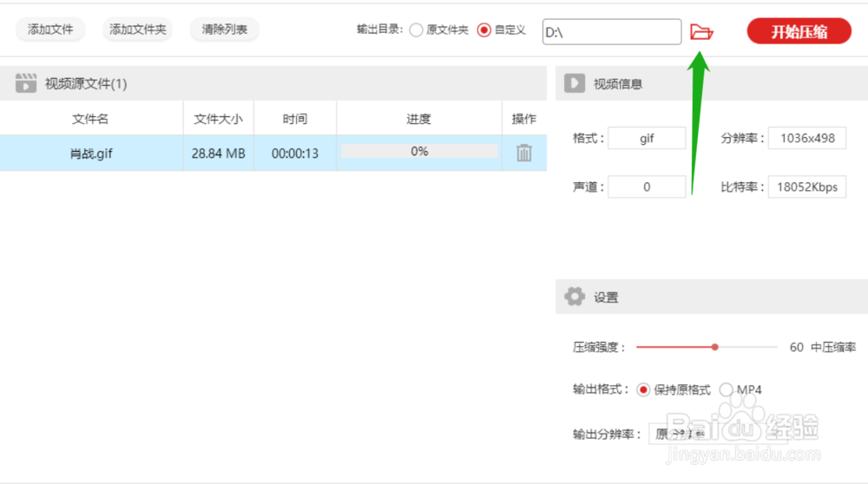This screenshot has height=484, width=868.
Task: Click the 添加文件 button
Action: (x=49, y=29)
